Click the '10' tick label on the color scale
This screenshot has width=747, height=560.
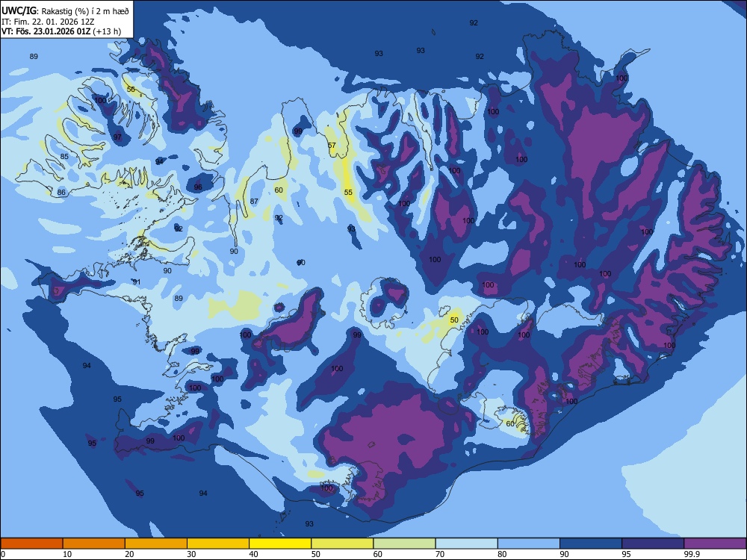[x=67, y=554]
